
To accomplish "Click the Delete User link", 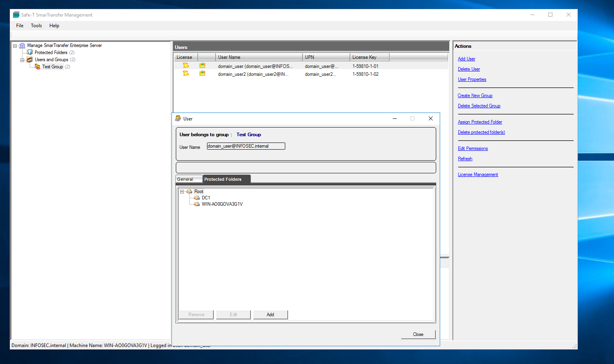I will (469, 69).
